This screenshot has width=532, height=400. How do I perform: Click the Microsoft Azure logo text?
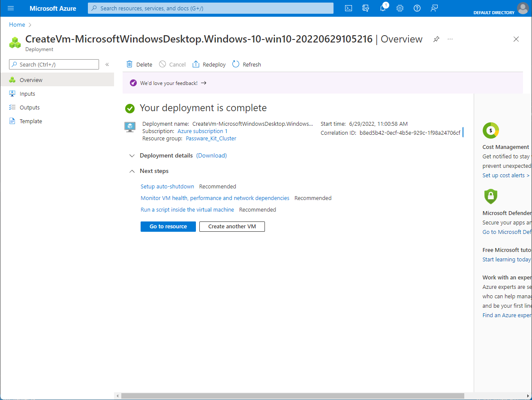[53, 8]
